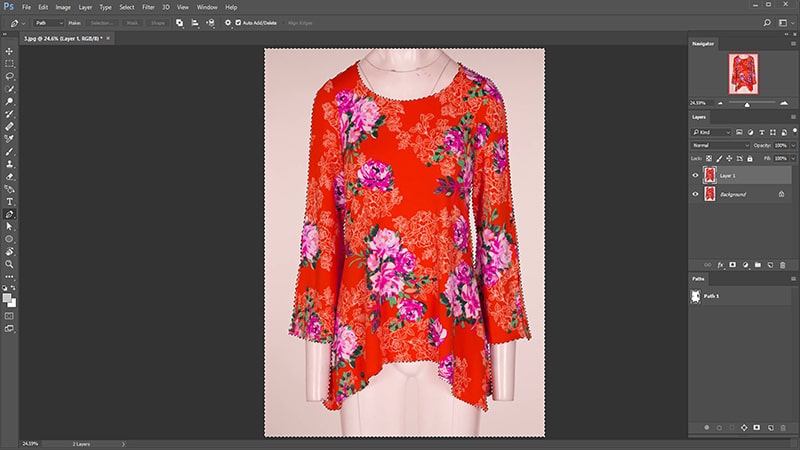Viewport: 800px width, 450px height.
Task: Select the Eraser tool
Action: click(9, 177)
